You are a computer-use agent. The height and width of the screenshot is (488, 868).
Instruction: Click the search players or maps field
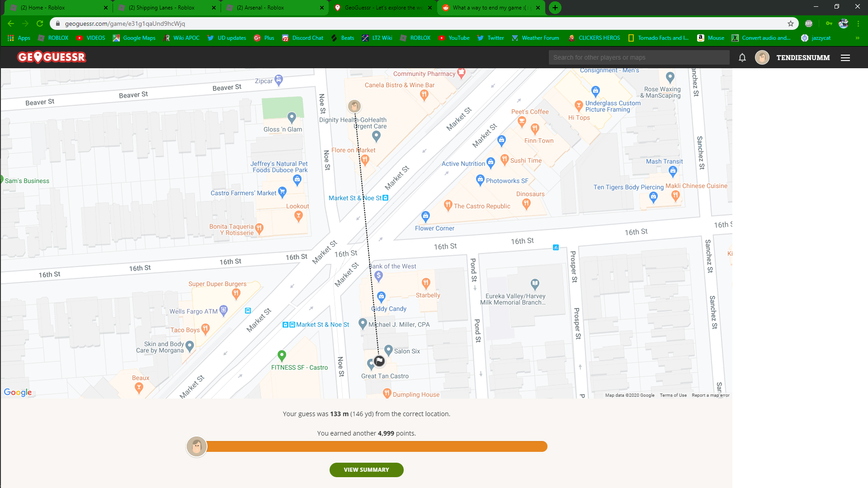638,57
